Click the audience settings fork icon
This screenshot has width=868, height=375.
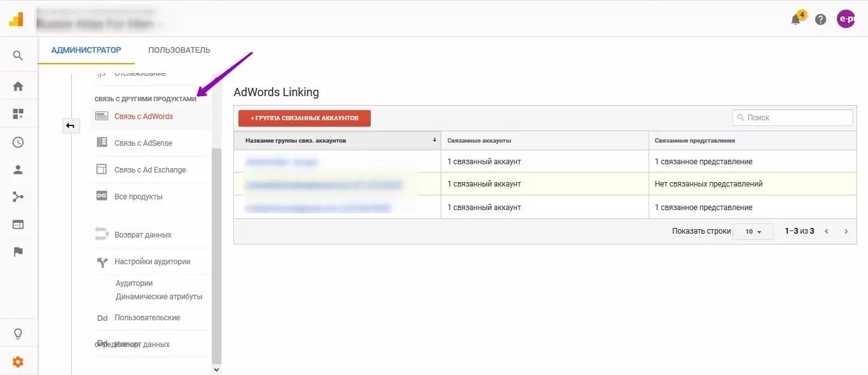tap(102, 262)
